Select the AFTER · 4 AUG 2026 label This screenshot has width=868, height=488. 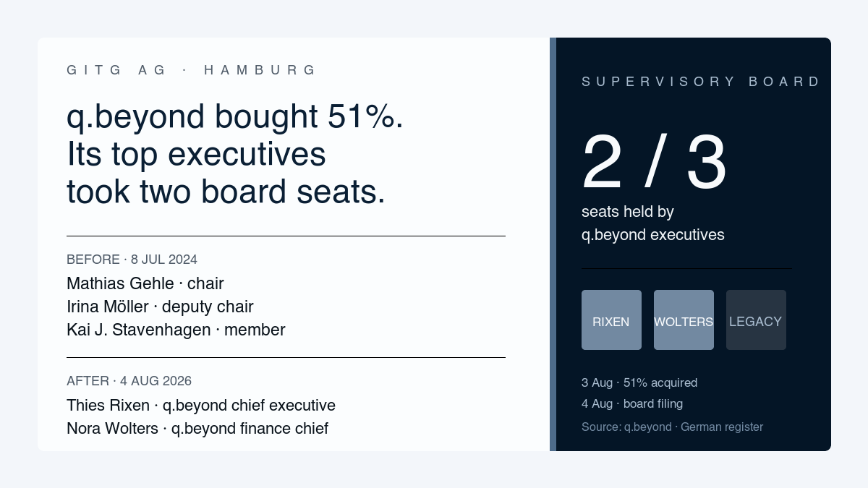coord(129,381)
